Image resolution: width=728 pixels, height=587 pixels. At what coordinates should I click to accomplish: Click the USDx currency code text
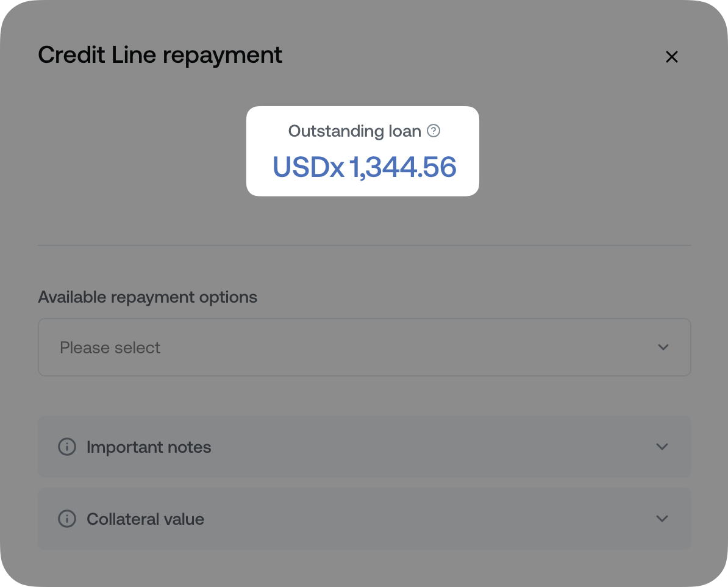[308, 167]
